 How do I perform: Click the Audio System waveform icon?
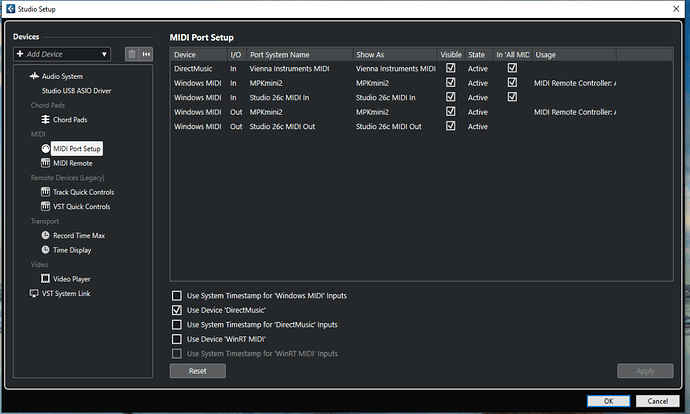click(34, 76)
